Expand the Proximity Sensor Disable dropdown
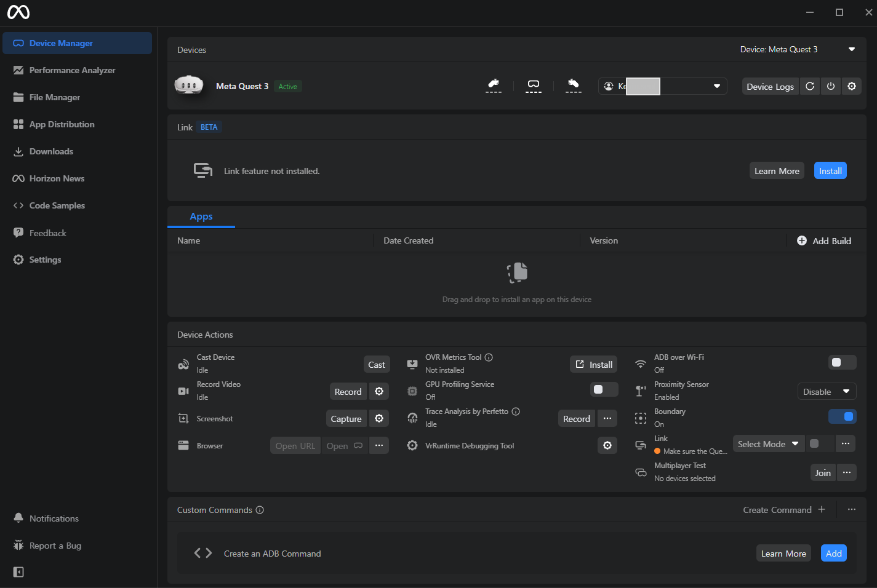Viewport: 877px width, 588px height. click(827, 392)
